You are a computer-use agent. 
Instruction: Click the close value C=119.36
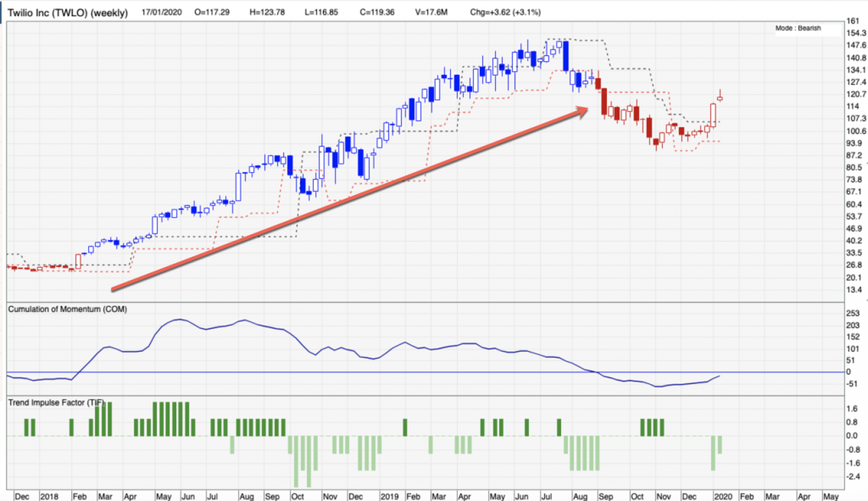(x=377, y=12)
